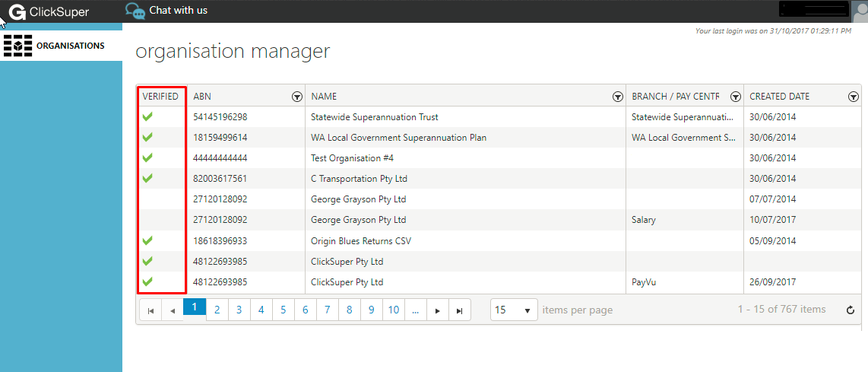Select page 1 in pager
The image size is (868, 372).
point(195,307)
